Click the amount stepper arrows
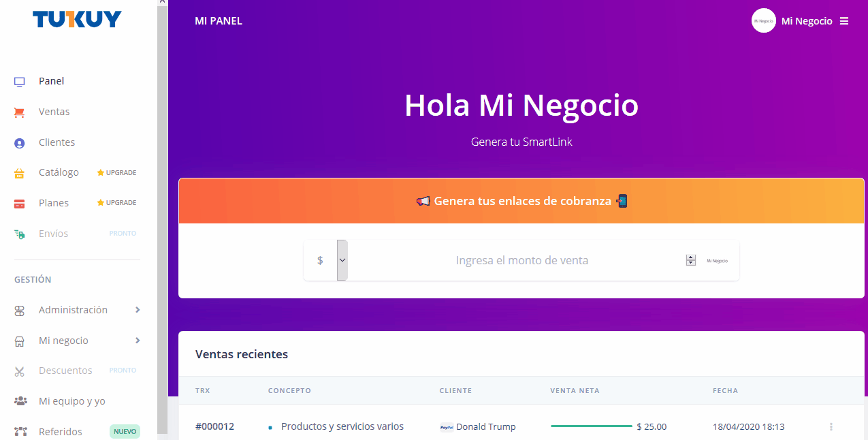Image resolution: width=868 pixels, height=440 pixels. tap(691, 260)
